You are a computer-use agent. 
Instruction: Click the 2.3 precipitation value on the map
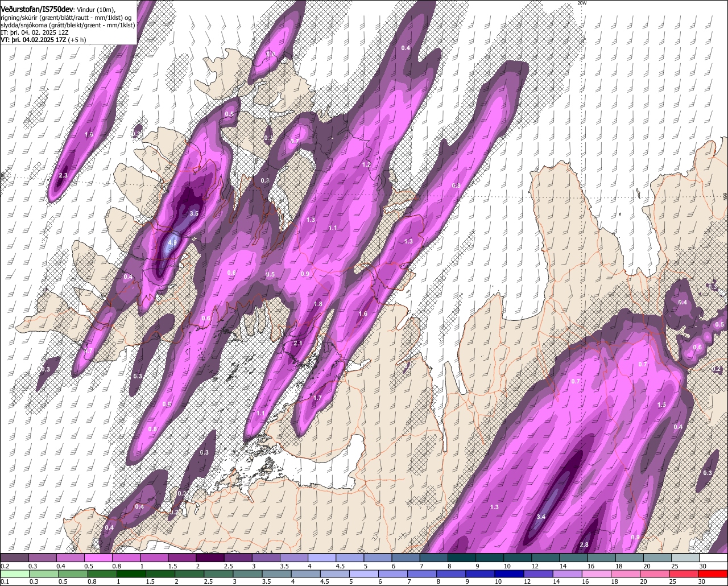(63, 175)
